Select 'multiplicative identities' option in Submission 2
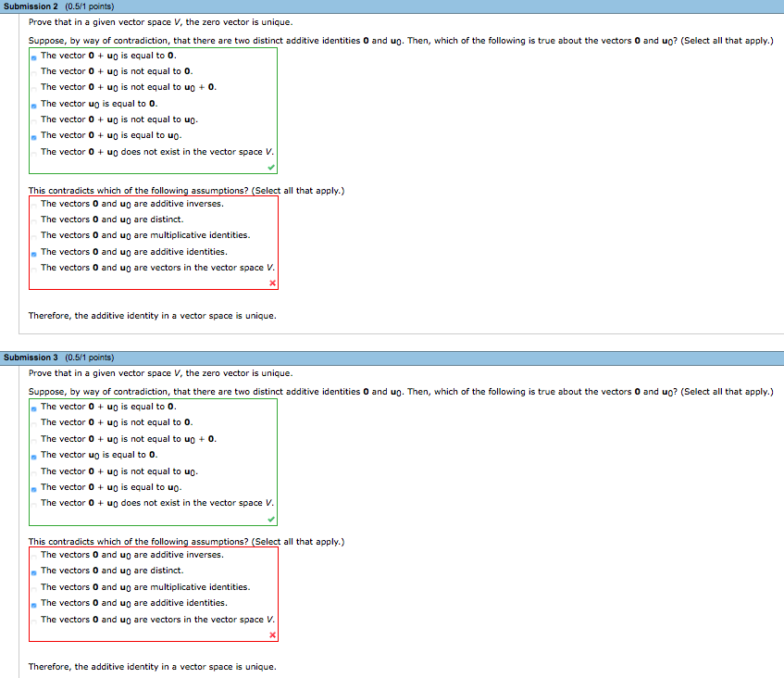 tap(32, 235)
